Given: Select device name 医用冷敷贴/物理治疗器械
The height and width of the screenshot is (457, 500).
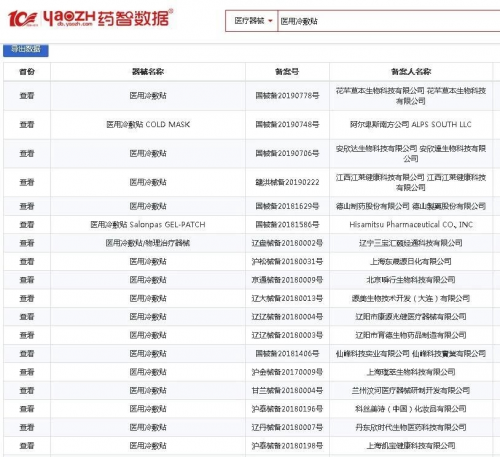Looking at the screenshot, I should pos(148,243).
